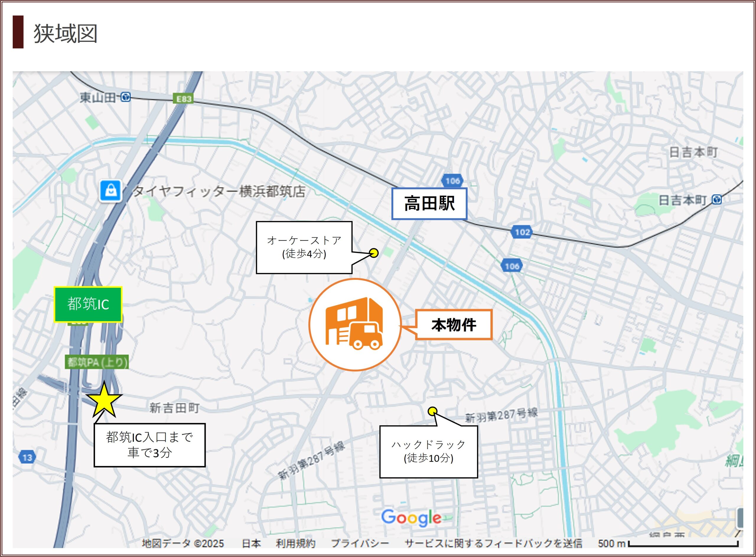Click the green 都筑IC label box
The height and width of the screenshot is (557, 756).
click(88, 304)
